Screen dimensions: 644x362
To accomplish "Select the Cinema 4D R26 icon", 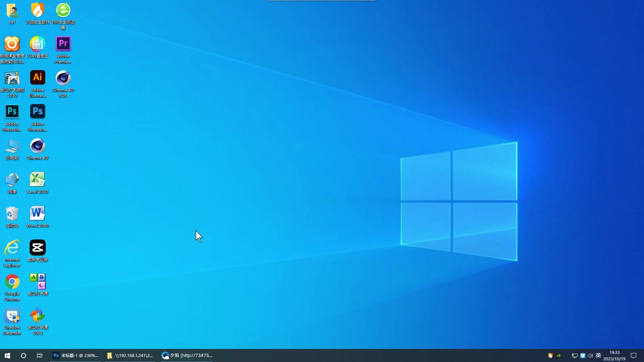I will [63, 84].
